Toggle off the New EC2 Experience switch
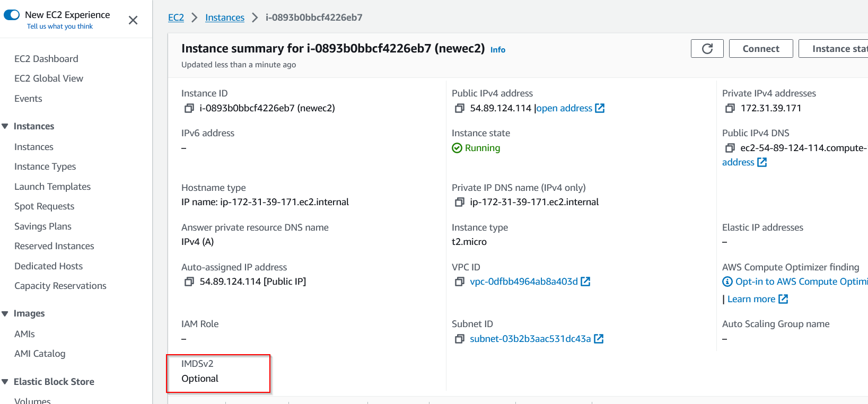The width and height of the screenshot is (868, 404). coord(12,14)
